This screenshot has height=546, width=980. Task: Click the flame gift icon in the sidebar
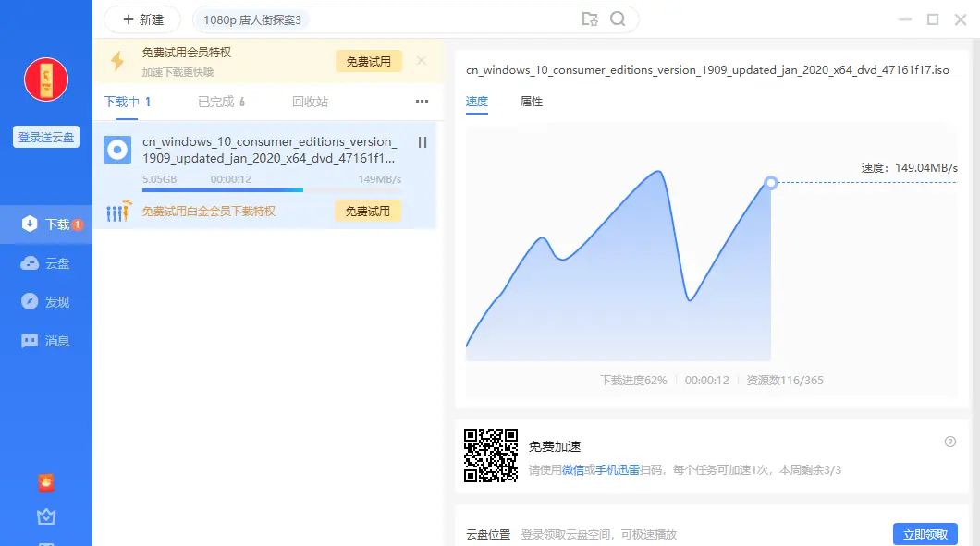pyautogui.click(x=46, y=482)
